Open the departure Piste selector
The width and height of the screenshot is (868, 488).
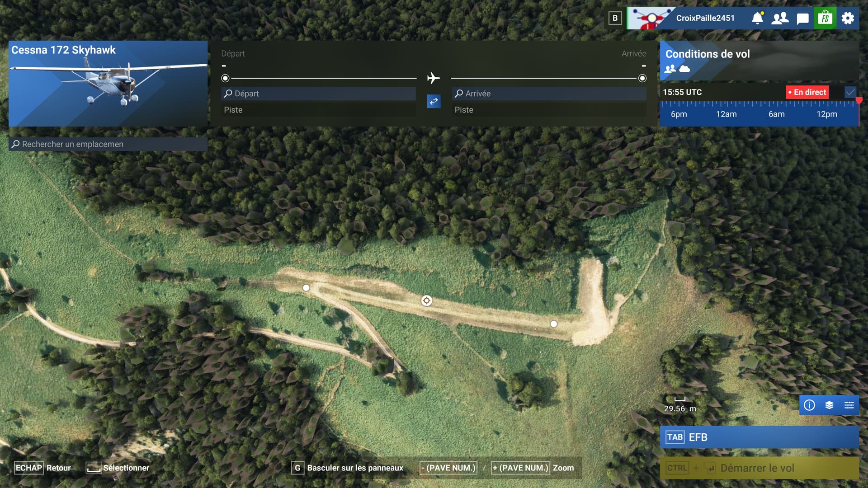318,110
